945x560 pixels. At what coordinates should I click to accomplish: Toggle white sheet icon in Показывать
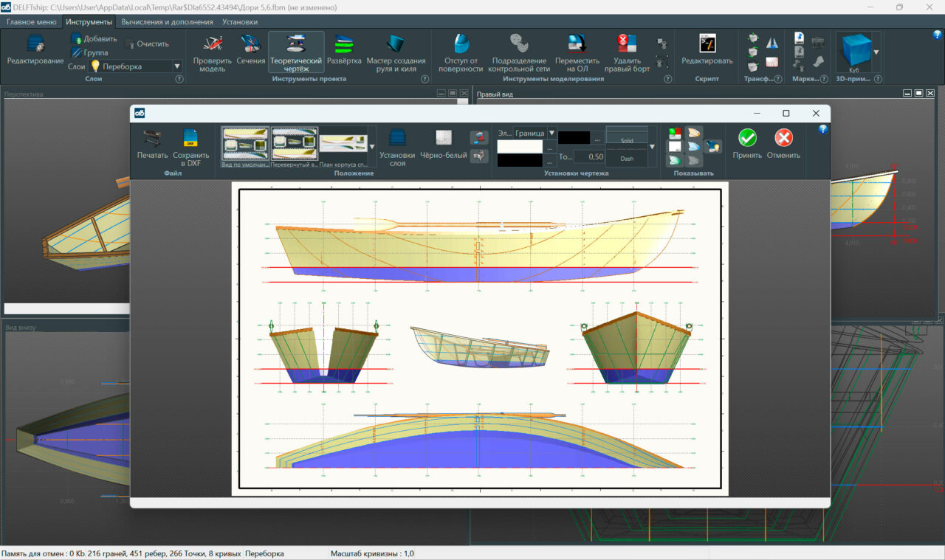point(675,147)
